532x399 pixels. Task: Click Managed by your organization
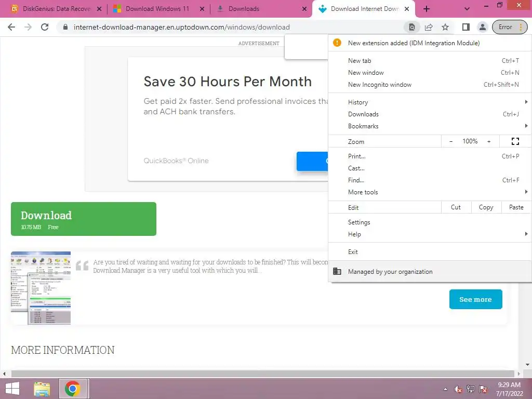pyautogui.click(x=430, y=271)
